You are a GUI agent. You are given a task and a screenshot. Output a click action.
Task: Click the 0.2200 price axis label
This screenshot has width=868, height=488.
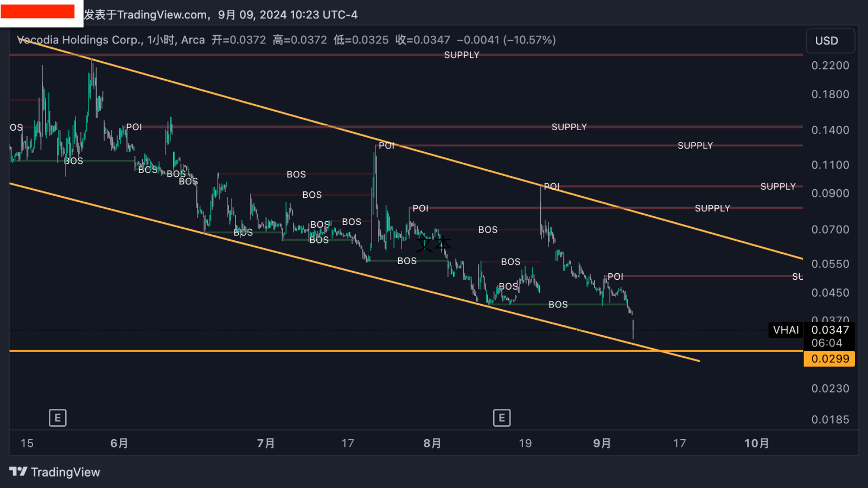pyautogui.click(x=830, y=66)
